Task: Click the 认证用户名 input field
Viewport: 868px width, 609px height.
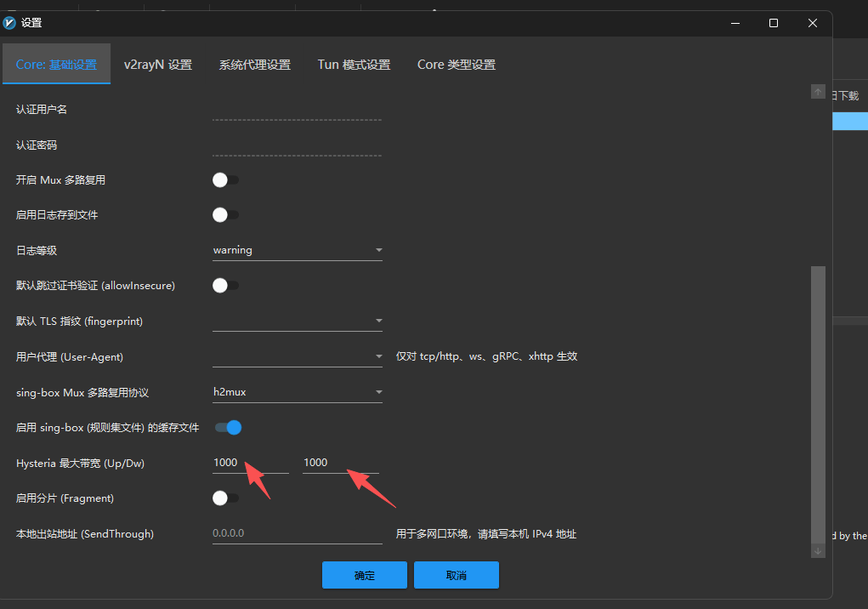Action: point(298,110)
